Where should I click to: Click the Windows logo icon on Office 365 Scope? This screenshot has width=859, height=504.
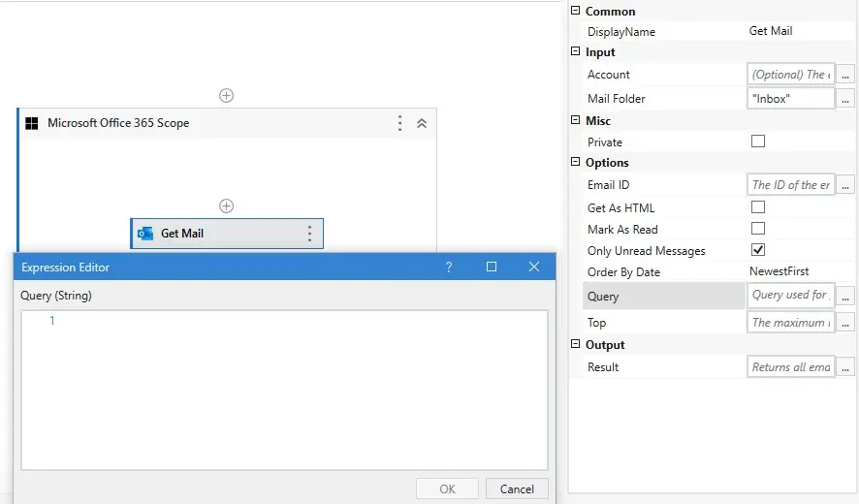click(x=32, y=123)
